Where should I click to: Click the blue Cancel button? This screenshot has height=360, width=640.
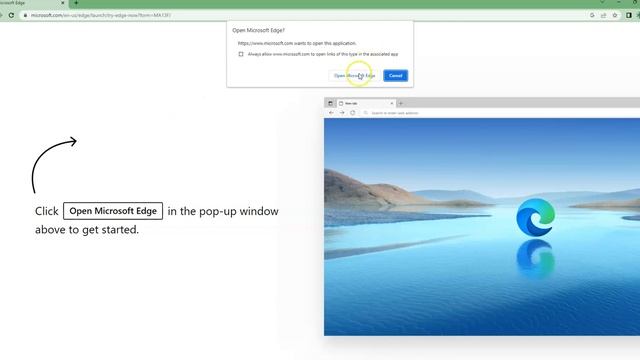pos(396,76)
